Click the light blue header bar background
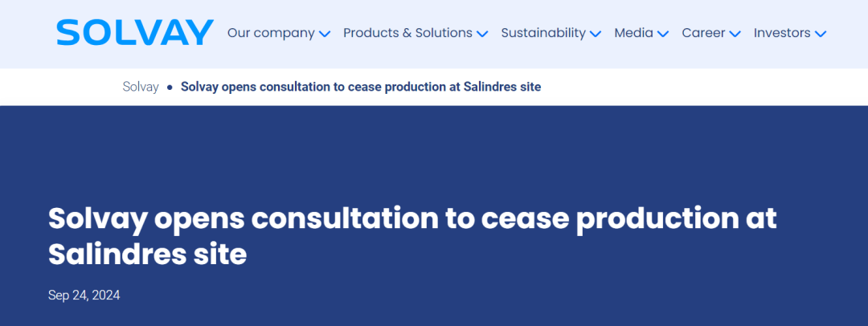The height and width of the screenshot is (326, 868). tap(434, 58)
